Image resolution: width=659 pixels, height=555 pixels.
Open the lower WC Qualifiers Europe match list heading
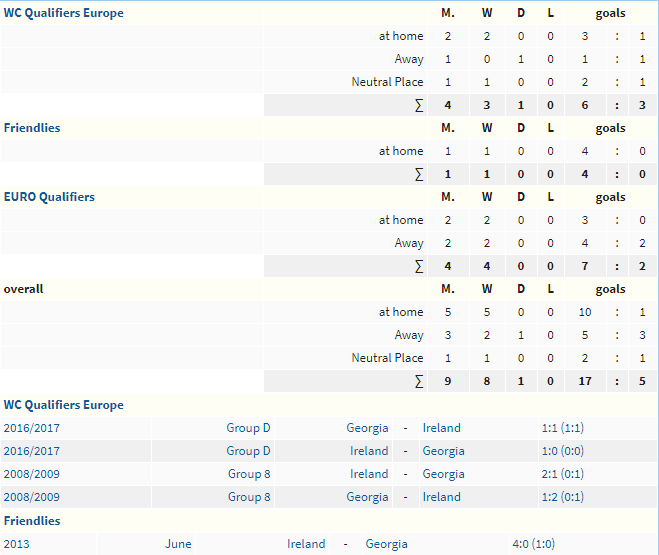tap(63, 405)
